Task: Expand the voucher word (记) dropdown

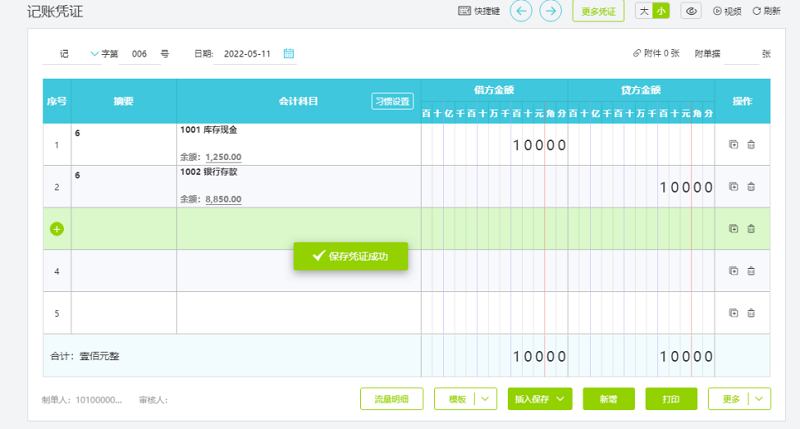Action: coord(94,54)
